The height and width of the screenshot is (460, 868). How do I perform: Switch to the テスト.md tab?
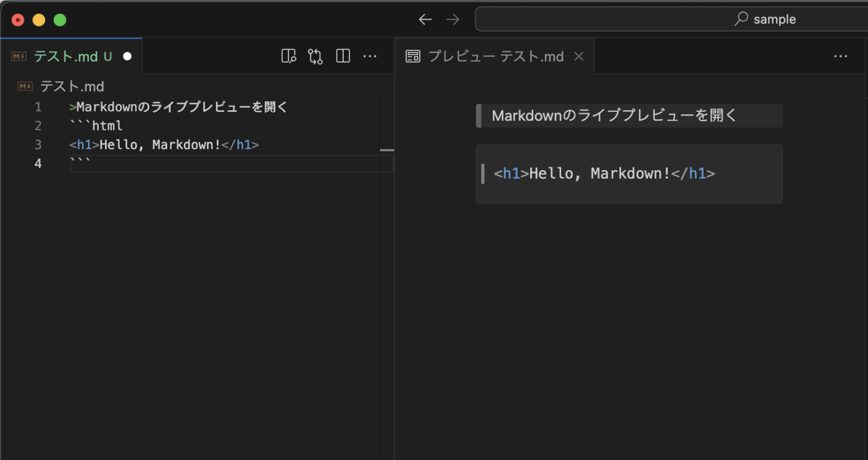pos(68,56)
